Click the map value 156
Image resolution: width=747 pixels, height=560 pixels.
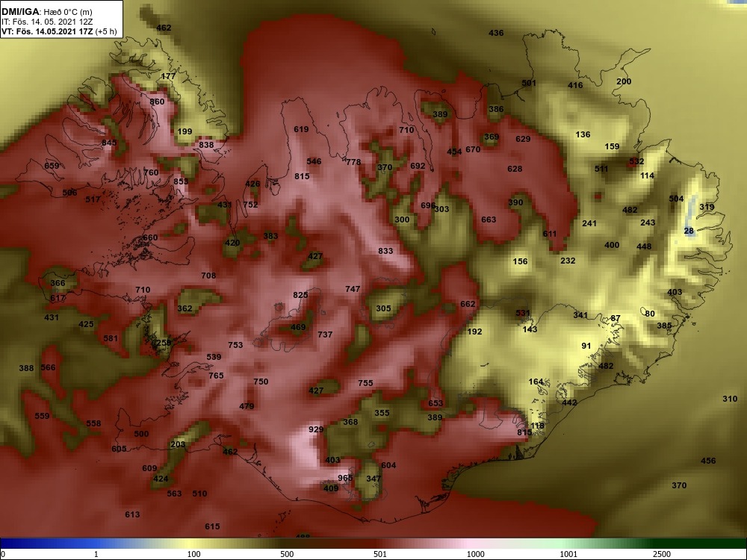point(520,261)
